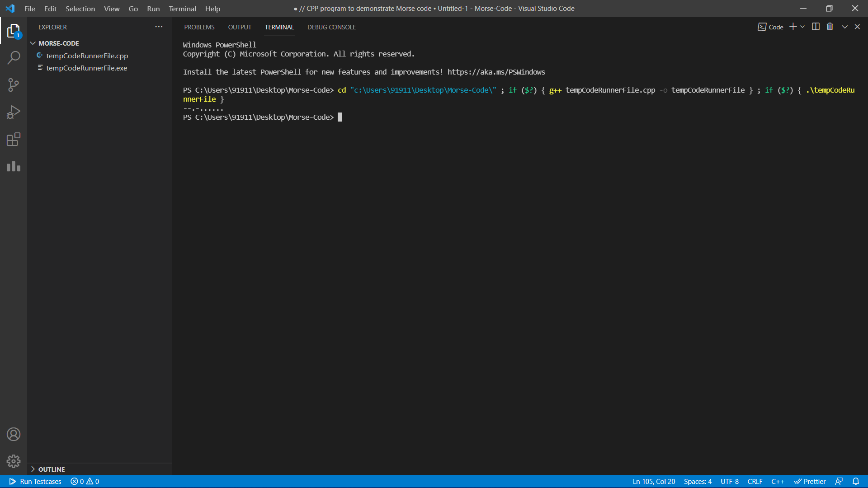Kill terminal with trash icon
Screen dimensions: 868x488
point(830,27)
